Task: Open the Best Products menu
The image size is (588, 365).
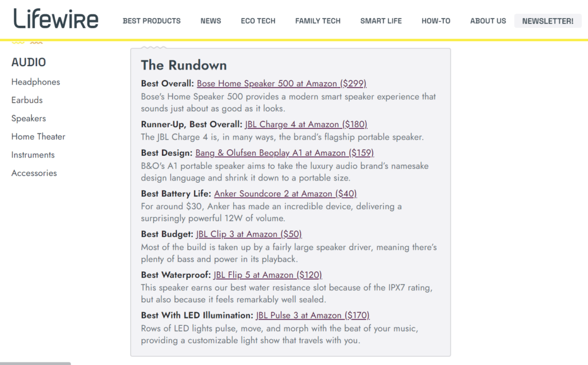Action: coord(152,21)
